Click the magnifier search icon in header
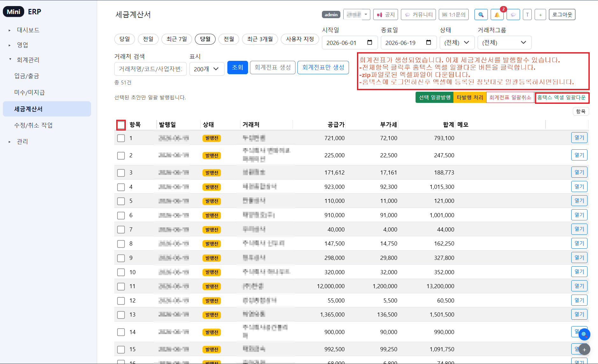 [481, 15]
